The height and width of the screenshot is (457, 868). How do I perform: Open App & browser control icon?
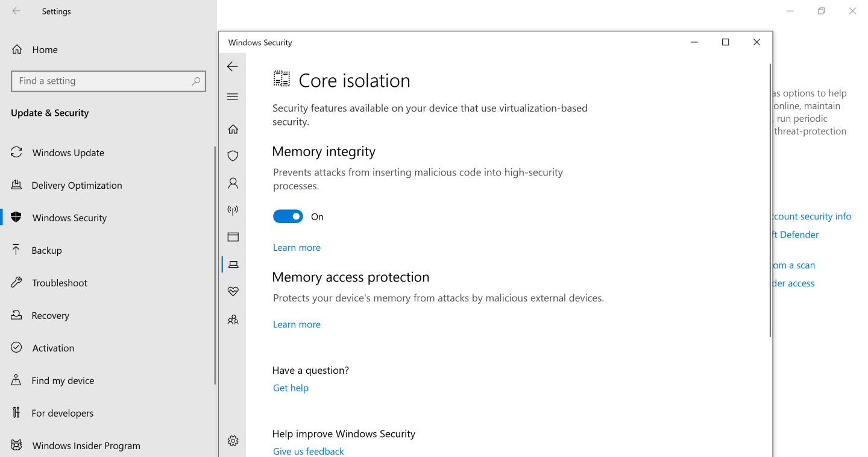click(233, 237)
